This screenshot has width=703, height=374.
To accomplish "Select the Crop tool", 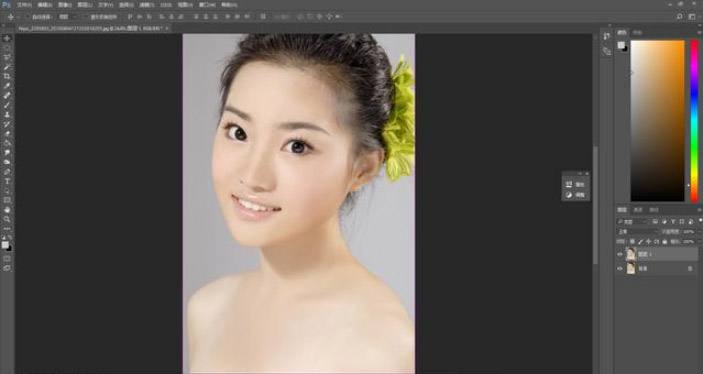I will click(7, 76).
